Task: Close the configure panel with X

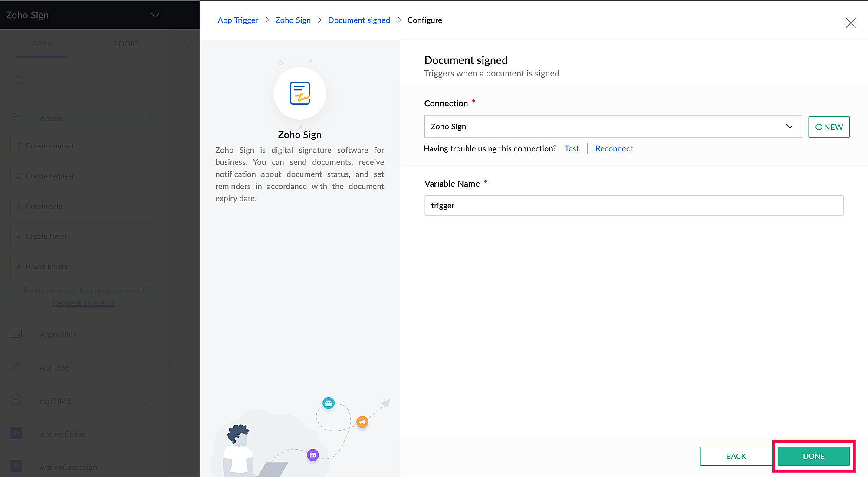Action: point(850,23)
